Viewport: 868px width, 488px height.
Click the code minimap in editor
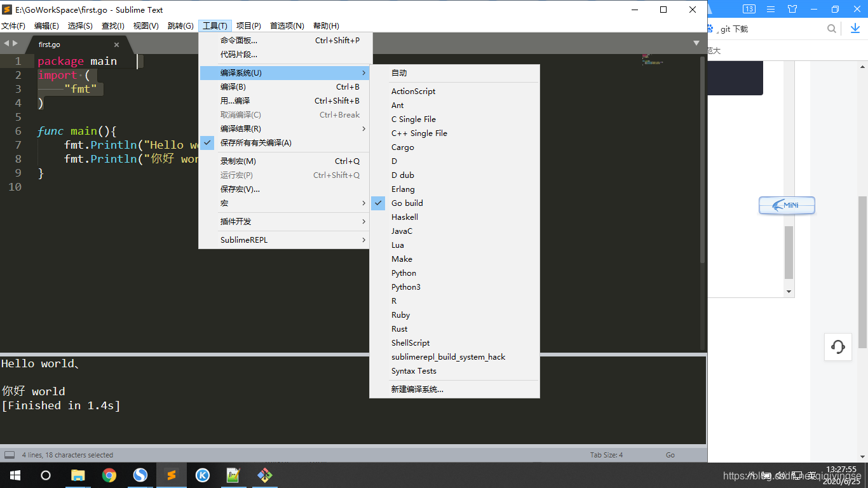(653, 60)
